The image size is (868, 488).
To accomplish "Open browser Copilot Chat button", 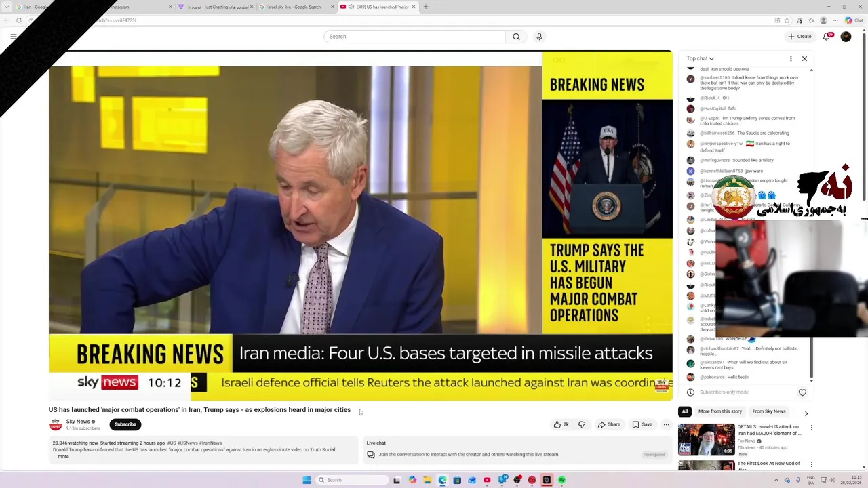I will 853,20.
